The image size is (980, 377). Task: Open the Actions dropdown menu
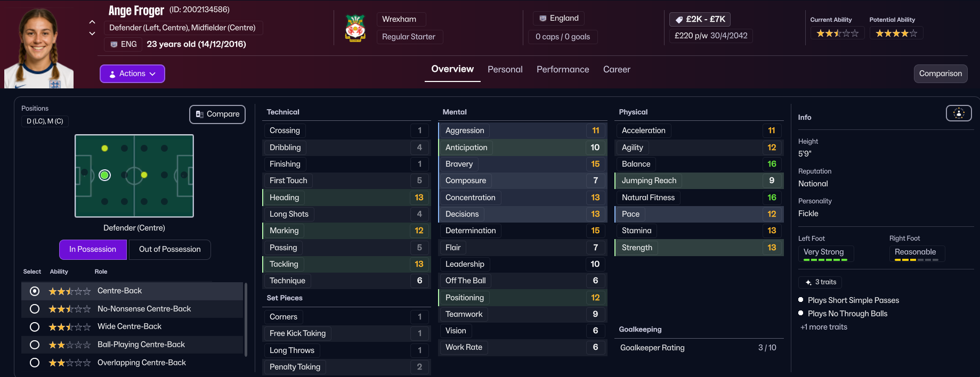click(132, 73)
